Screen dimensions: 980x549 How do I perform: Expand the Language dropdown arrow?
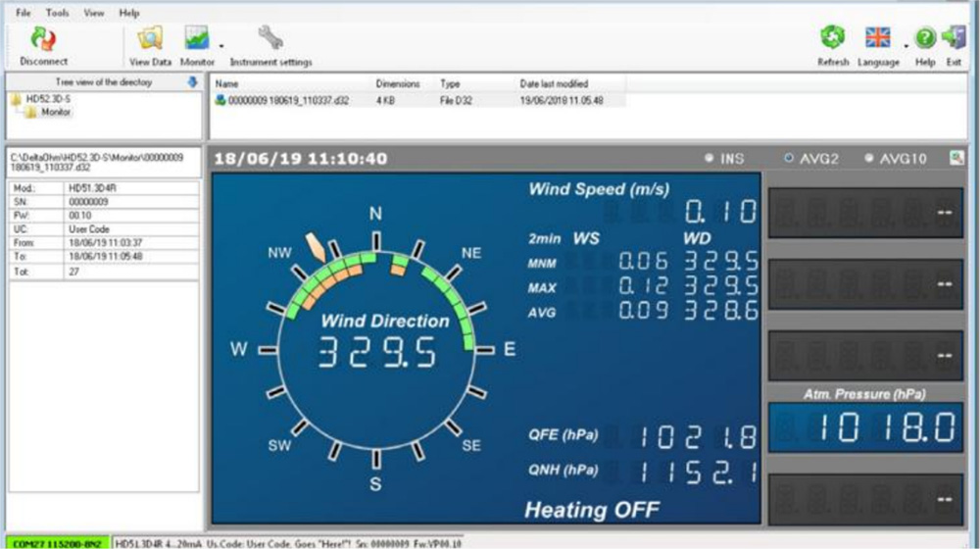[906, 46]
